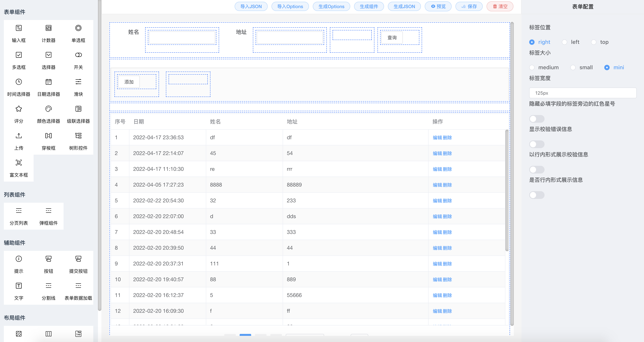Select the 上传 upload component icon

click(19, 136)
